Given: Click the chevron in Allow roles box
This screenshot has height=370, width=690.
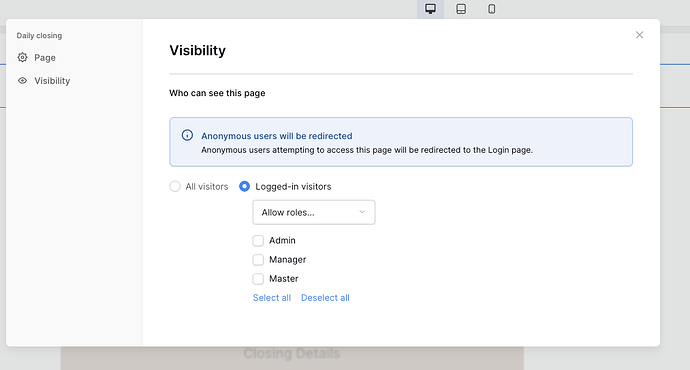Looking at the screenshot, I should (x=362, y=212).
